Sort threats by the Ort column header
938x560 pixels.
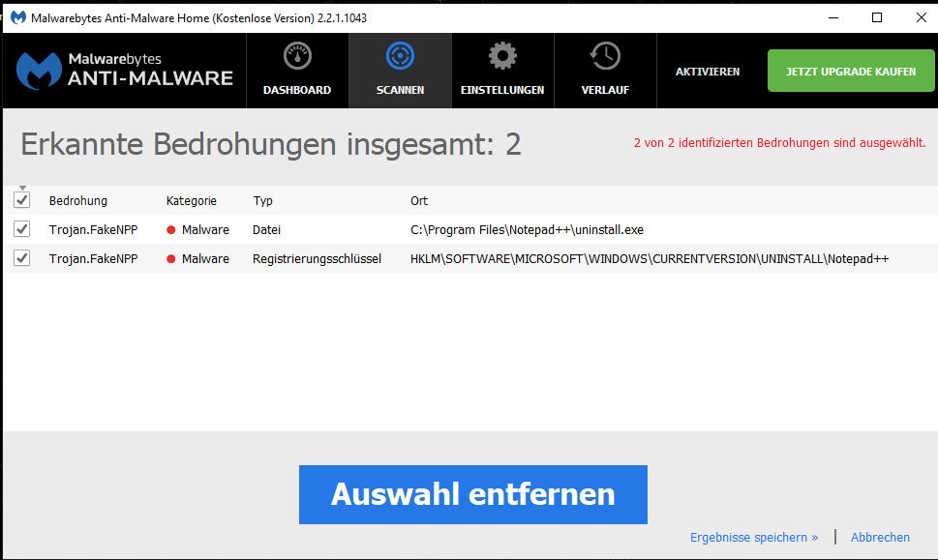pyautogui.click(x=418, y=200)
